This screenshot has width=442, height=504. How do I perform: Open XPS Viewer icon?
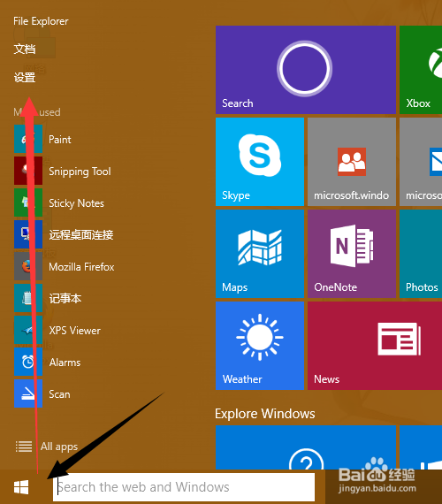pos(28,330)
